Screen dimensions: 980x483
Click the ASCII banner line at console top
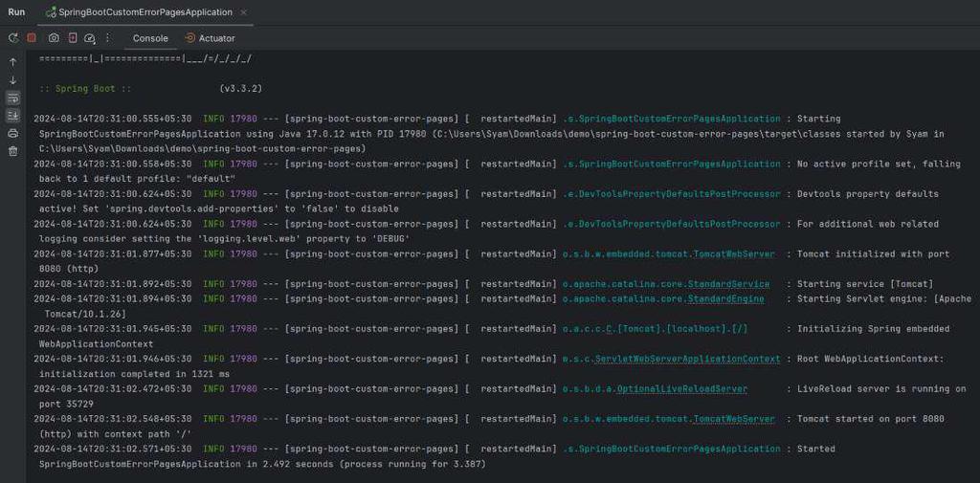145,58
